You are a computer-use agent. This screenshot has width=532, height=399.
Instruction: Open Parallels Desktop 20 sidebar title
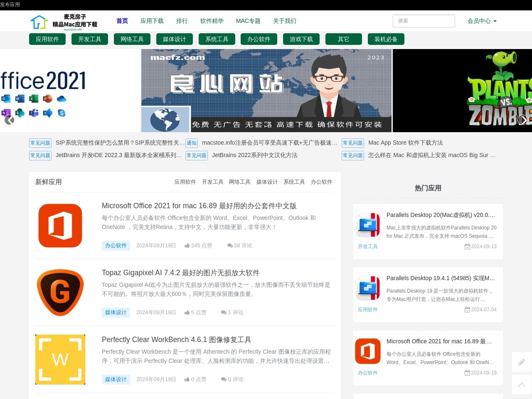(441, 215)
